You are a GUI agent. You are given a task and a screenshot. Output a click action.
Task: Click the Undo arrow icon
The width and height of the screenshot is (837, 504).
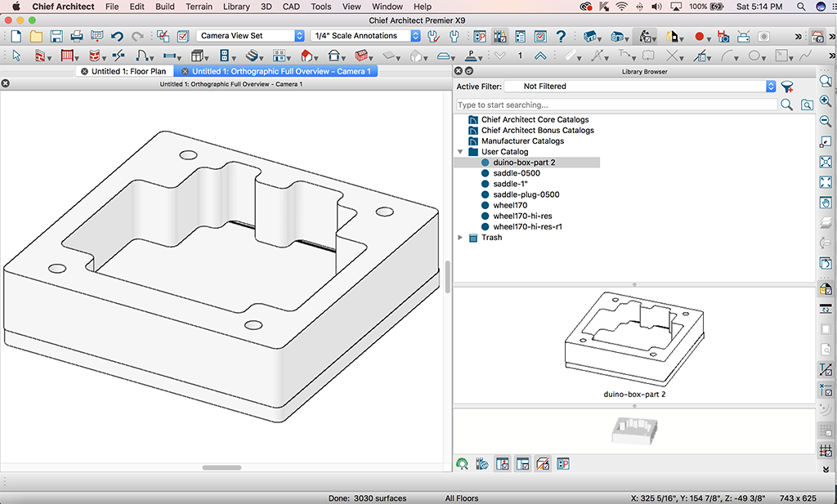(117, 37)
